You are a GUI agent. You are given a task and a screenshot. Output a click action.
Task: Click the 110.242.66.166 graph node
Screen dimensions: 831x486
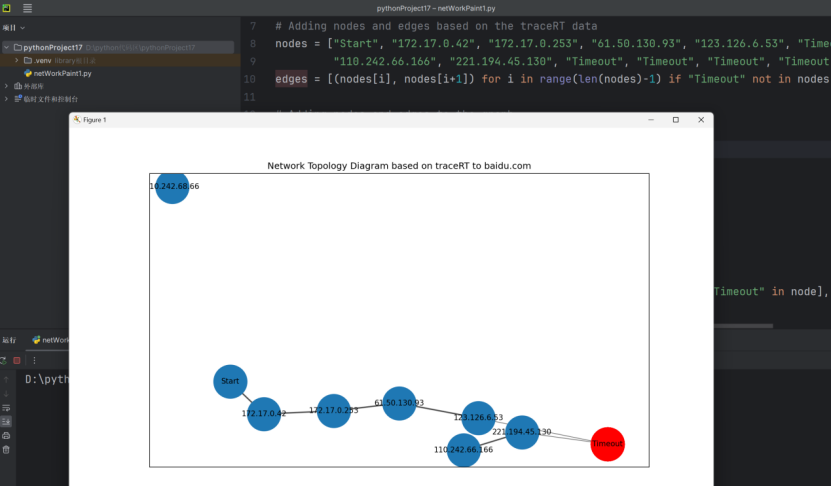click(464, 450)
